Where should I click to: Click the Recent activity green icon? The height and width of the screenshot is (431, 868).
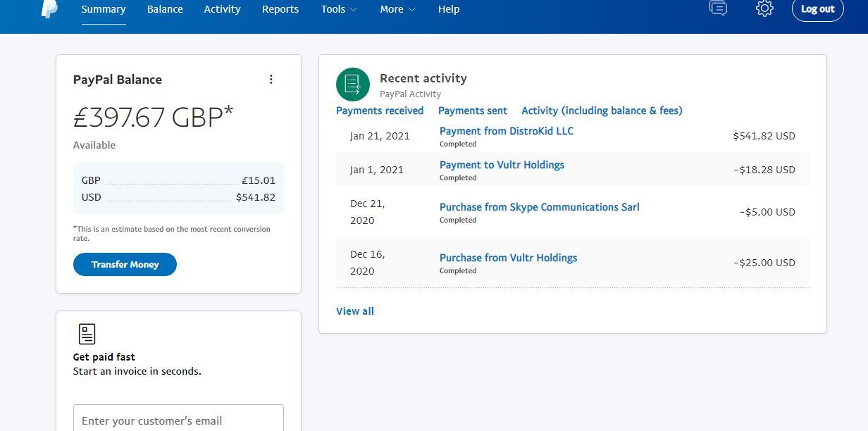coord(353,85)
